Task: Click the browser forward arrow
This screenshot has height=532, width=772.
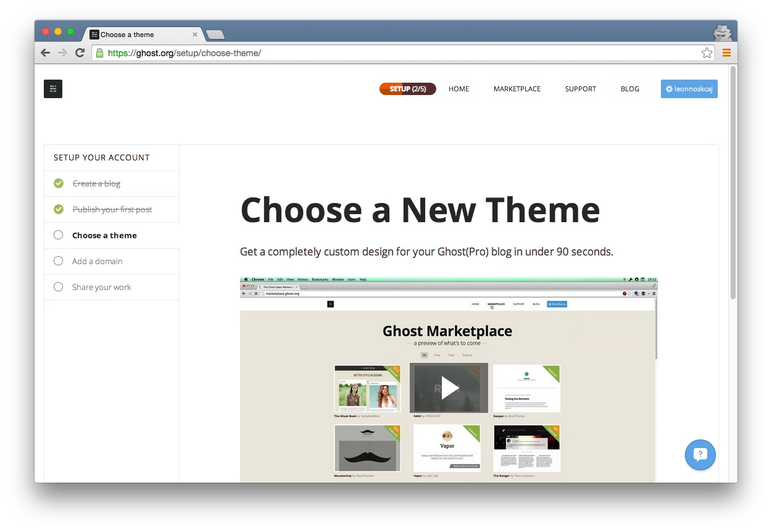Action: [62, 53]
